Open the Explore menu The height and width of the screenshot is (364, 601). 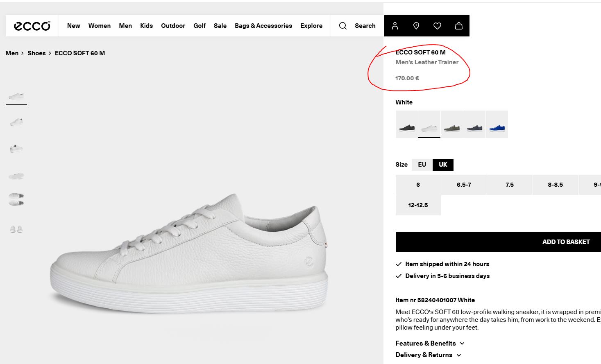pyautogui.click(x=311, y=26)
